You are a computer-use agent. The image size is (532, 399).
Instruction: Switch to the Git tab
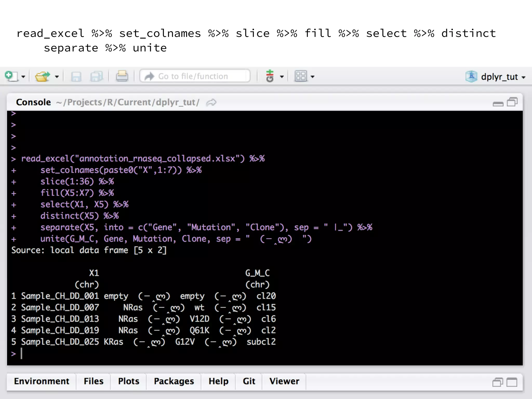249,381
